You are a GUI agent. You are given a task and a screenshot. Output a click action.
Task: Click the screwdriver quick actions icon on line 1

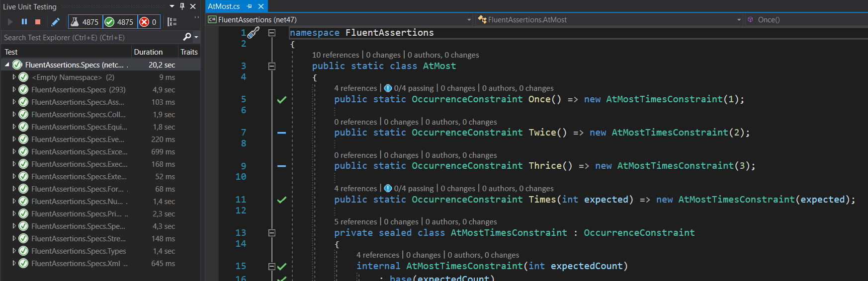point(254,33)
